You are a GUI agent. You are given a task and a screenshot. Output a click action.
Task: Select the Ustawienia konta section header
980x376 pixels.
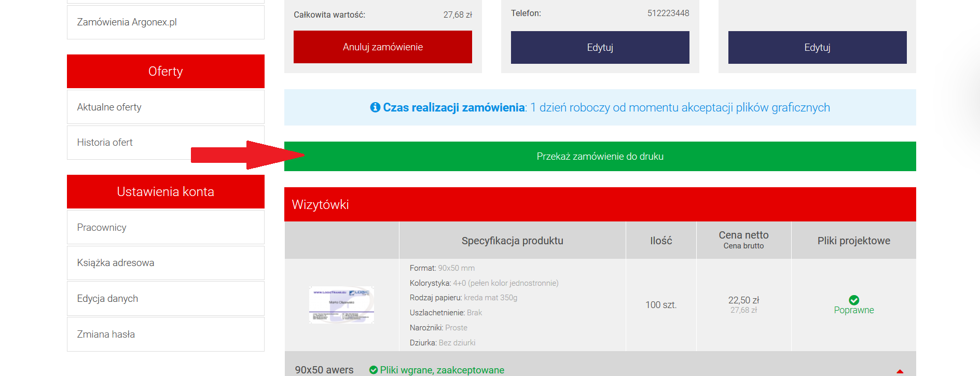click(165, 191)
